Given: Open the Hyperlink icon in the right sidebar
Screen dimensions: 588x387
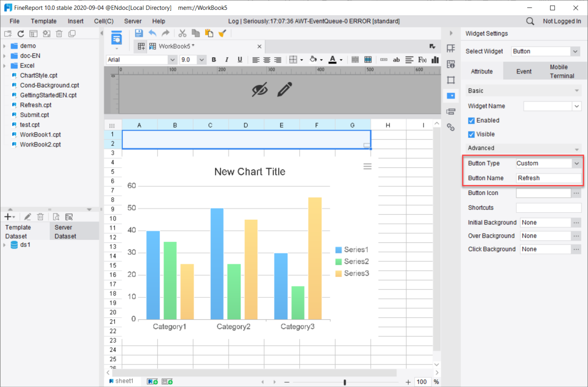Looking at the screenshot, I should (450, 127).
